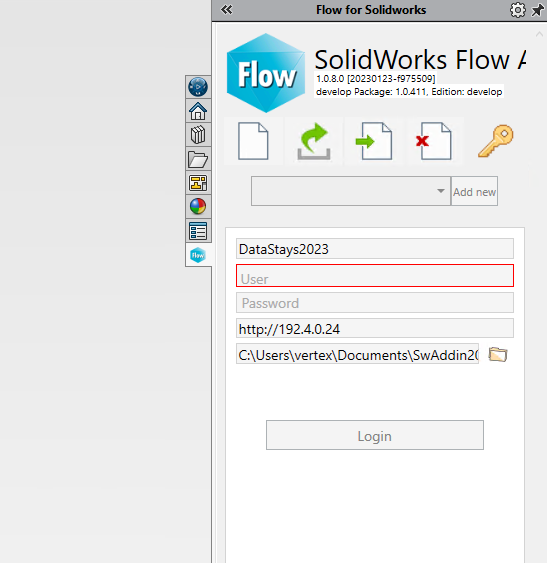Open the Custom Properties list tab
The width and height of the screenshot is (547, 563).
198,231
